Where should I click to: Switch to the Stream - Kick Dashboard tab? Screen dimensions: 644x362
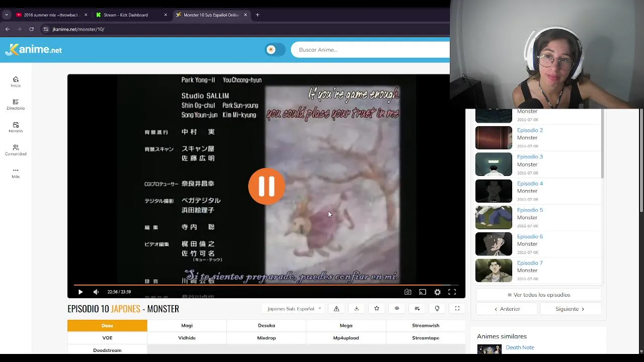[126, 15]
